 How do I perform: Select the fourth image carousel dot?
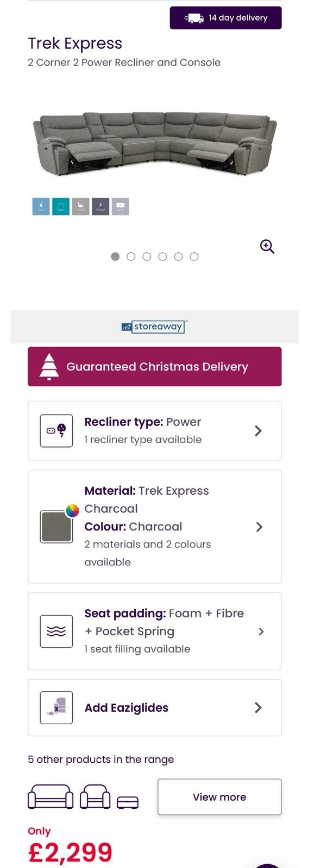pyautogui.click(x=162, y=257)
